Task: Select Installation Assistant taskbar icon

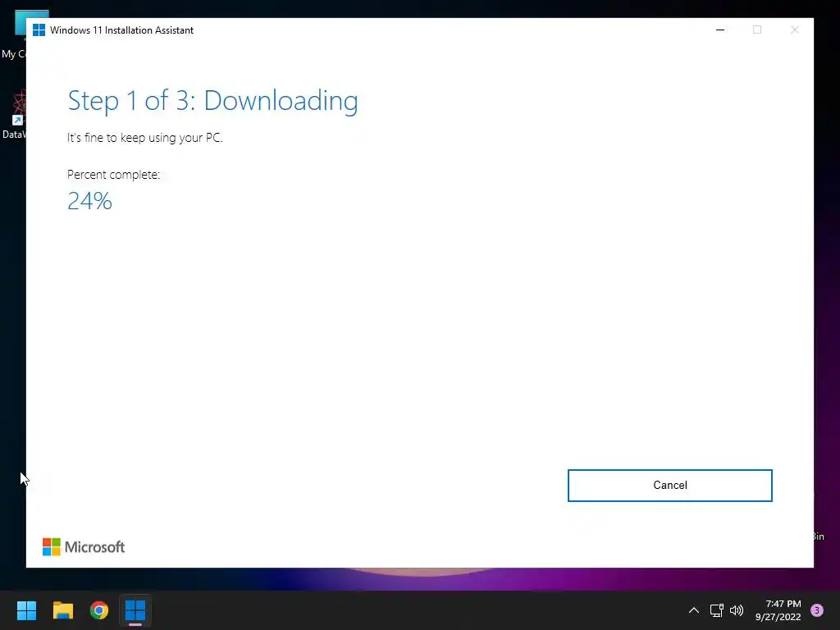Action: [135, 610]
